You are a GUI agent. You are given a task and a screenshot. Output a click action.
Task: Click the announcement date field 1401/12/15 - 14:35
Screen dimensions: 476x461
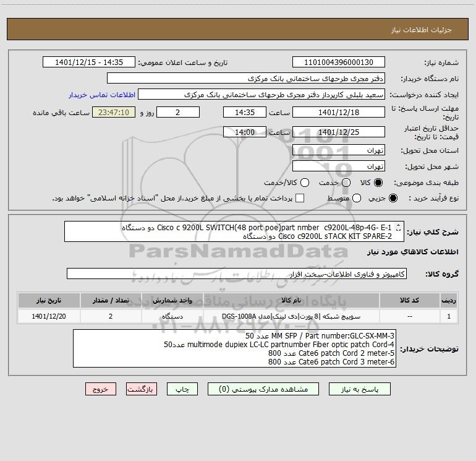(89, 62)
